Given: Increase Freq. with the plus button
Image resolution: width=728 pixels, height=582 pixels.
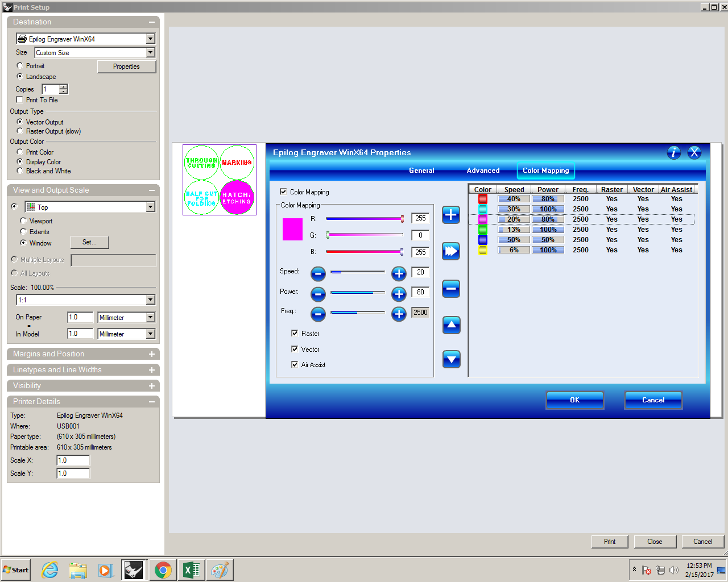Looking at the screenshot, I should point(399,314).
